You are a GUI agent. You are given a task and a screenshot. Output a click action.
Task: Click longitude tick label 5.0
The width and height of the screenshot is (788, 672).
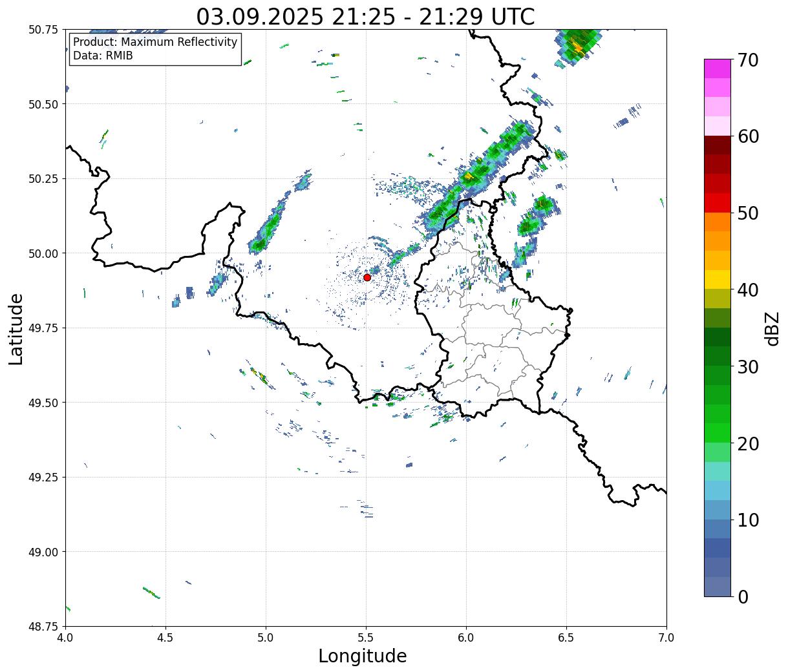(266, 637)
